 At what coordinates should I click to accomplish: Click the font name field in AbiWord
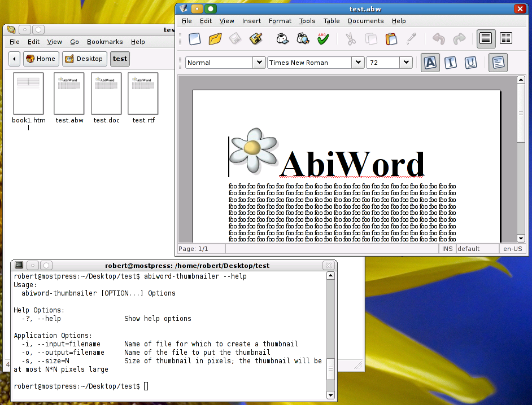[309, 63]
